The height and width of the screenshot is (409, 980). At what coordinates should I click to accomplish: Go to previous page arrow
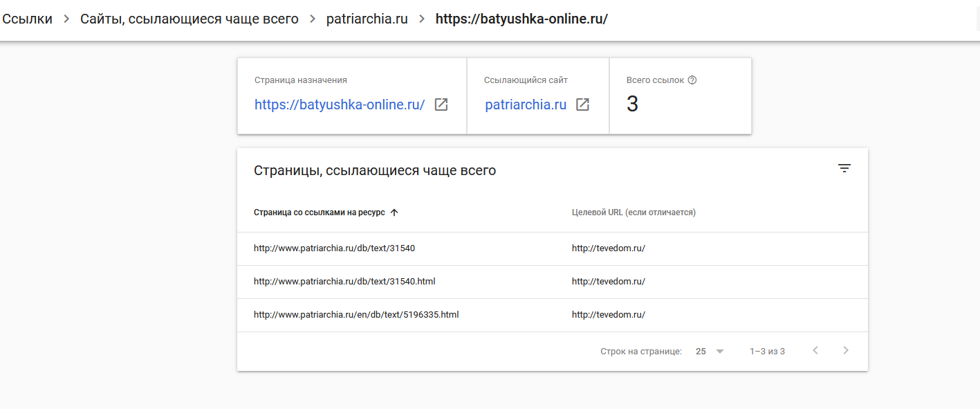(815, 351)
